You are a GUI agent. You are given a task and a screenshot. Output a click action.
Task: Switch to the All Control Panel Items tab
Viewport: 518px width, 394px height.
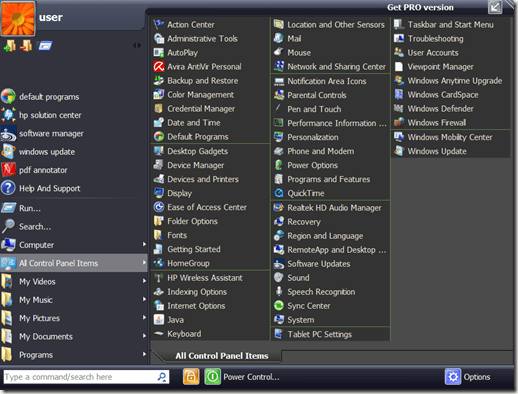(x=222, y=356)
